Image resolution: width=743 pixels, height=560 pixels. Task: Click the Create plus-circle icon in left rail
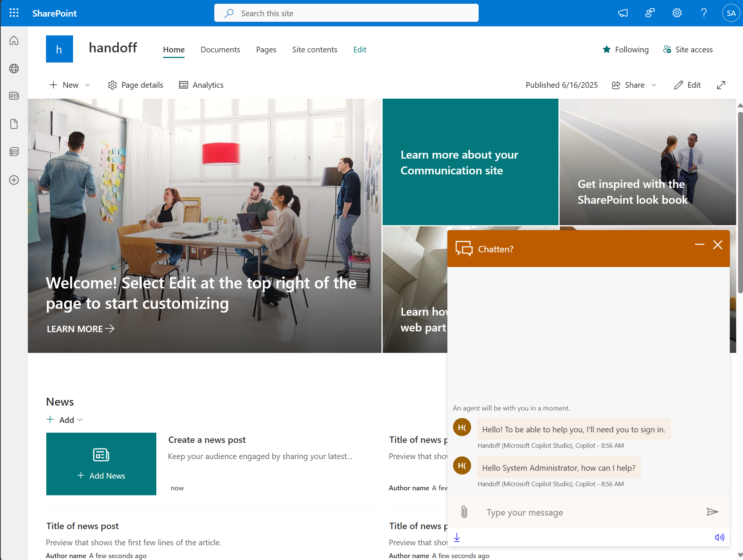click(x=14, y=180)
